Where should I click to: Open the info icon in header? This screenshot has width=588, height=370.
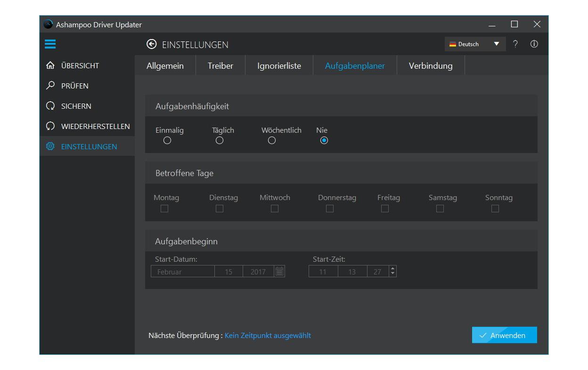(x=534, y=44)
